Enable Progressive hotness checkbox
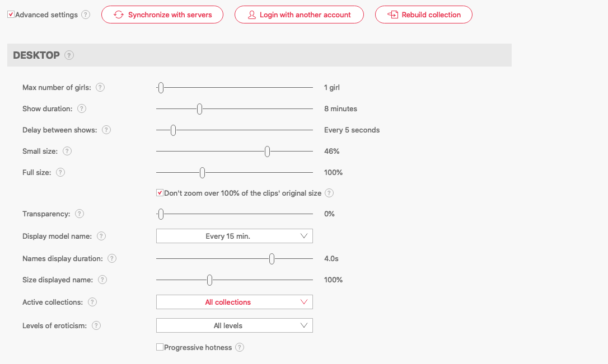Image resolution: width=608 pixels, height=364 pixels. point(160,348)
